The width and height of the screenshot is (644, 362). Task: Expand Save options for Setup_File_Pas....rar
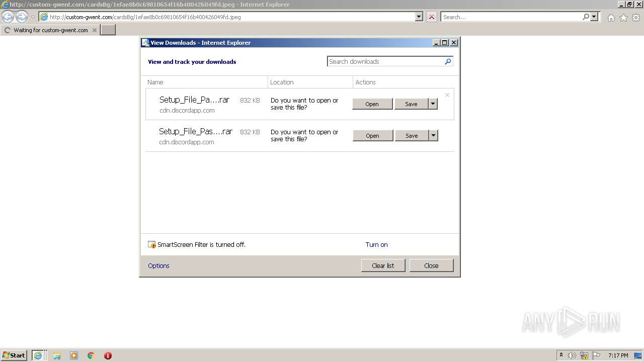click(x=433, y=136)
